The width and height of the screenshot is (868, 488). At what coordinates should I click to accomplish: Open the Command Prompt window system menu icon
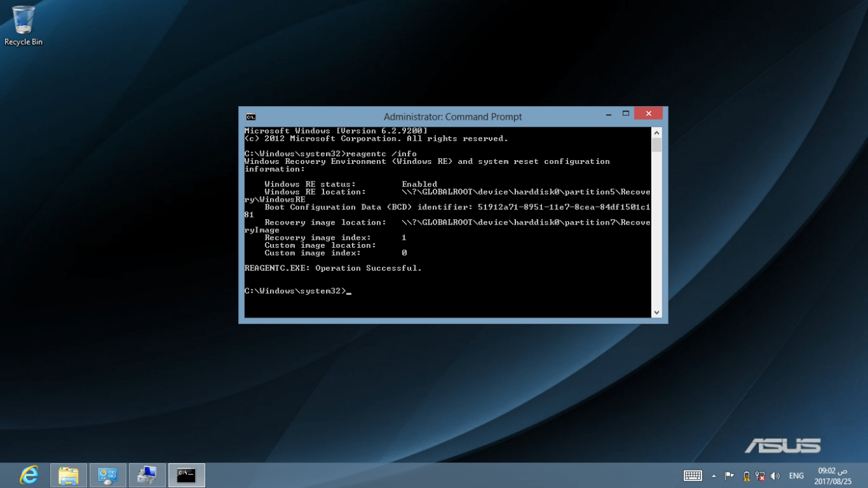click(x=251, y=117)
